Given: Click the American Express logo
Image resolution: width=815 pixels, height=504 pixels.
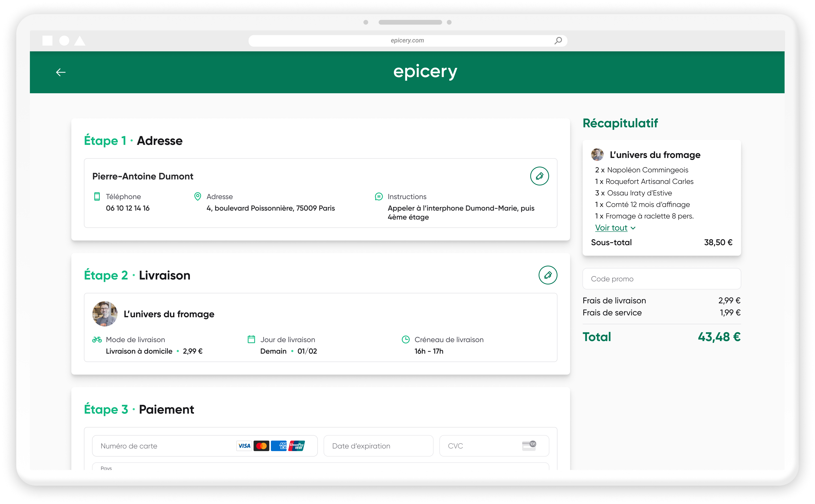Looking at the screenshot, I should 278,446.
